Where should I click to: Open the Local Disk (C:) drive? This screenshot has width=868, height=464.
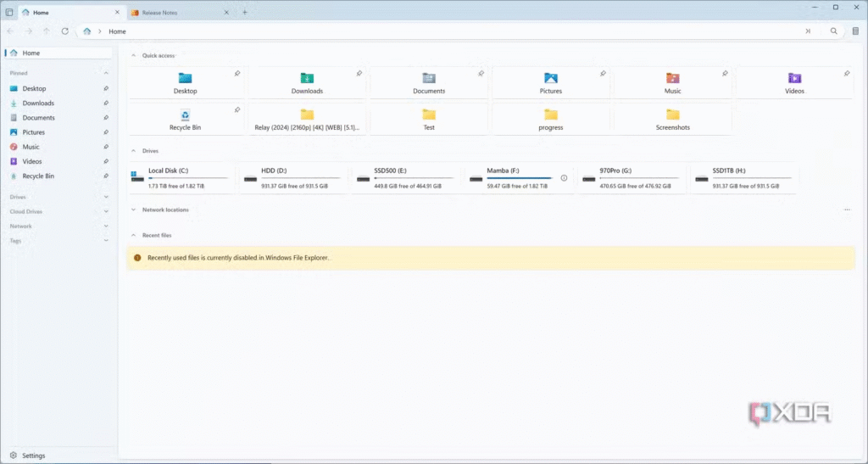click(181, 177)
